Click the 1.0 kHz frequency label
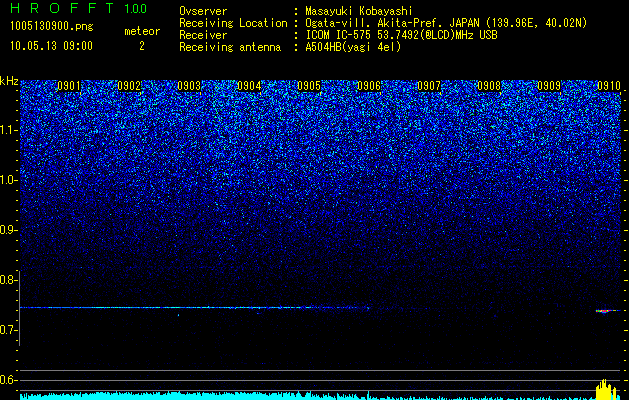The height and width of the screenshot is (400, 629). (x=8, y=180)
